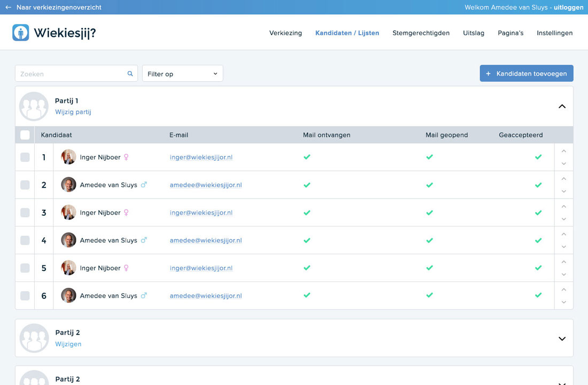588x385 pixels.
Task: Move candidate 1 down with arrow
Action: 563,164
